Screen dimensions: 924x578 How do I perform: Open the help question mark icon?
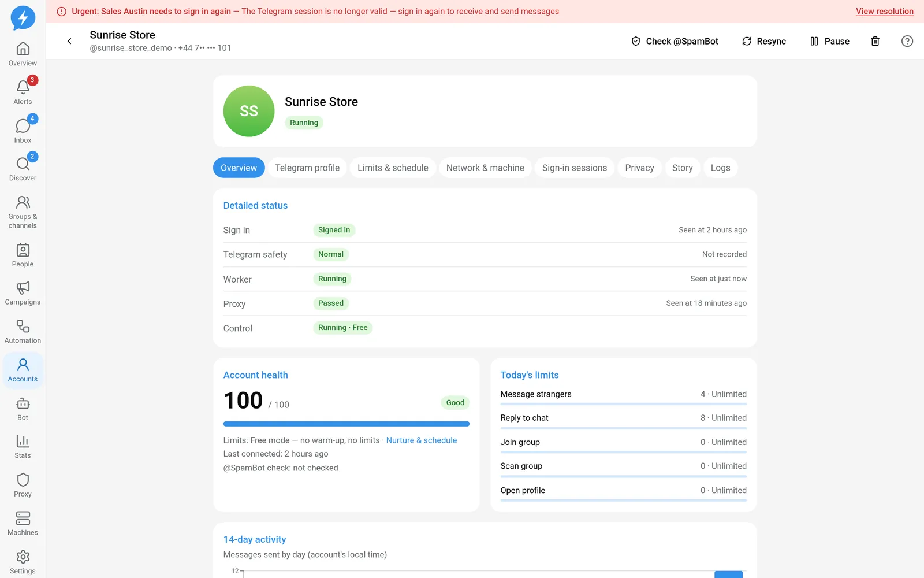[x=907, y=41]
